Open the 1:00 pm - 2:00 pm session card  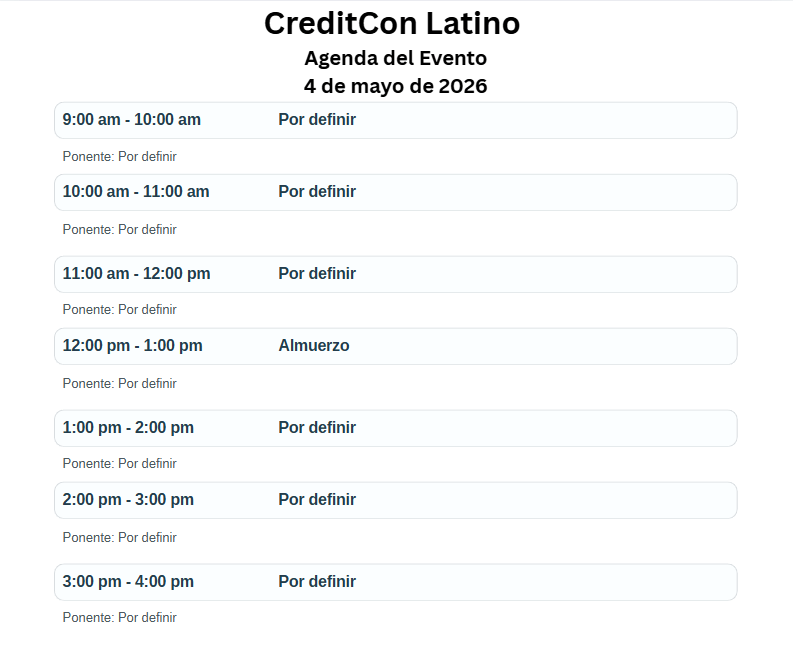[x=395, y=428]
